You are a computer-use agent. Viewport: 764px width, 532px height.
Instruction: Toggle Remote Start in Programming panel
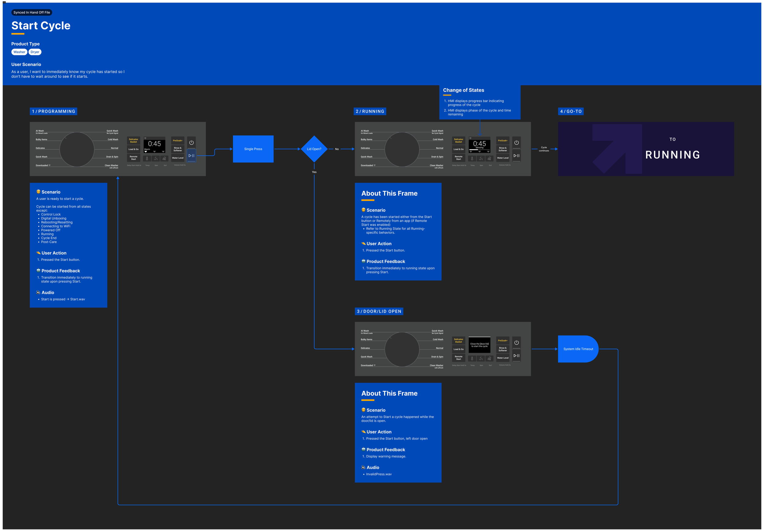(x=134, y=158)
